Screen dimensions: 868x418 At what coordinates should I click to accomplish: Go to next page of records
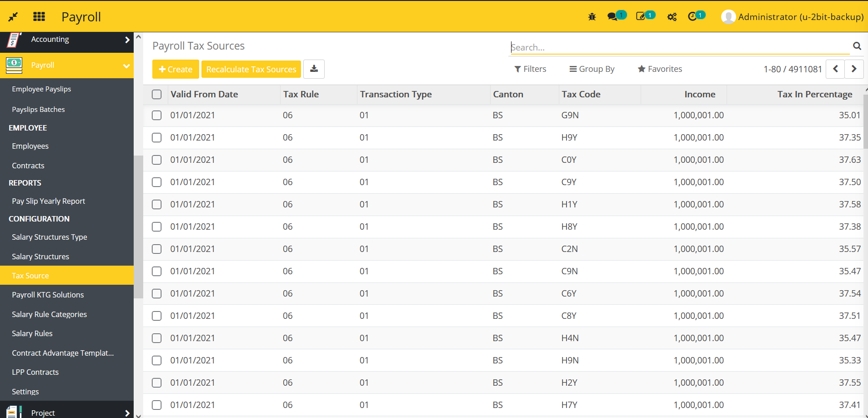click(853, 69)
